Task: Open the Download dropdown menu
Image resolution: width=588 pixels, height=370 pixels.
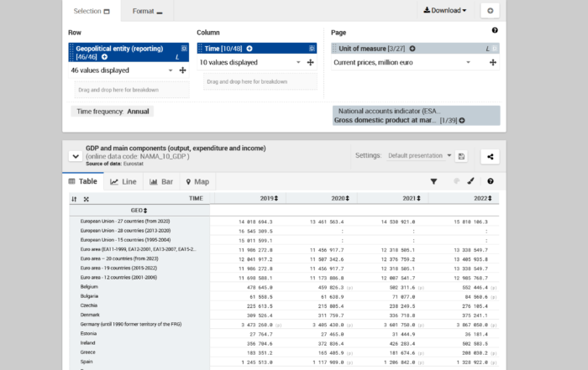Action: (445, 10)
